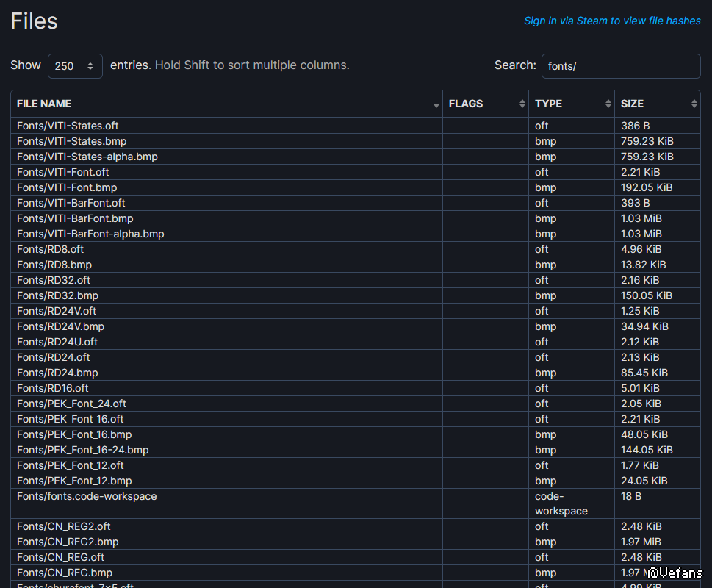Sort table by FILE NAME header
Screen dimensions: 712x588
(x=44, y=104)
